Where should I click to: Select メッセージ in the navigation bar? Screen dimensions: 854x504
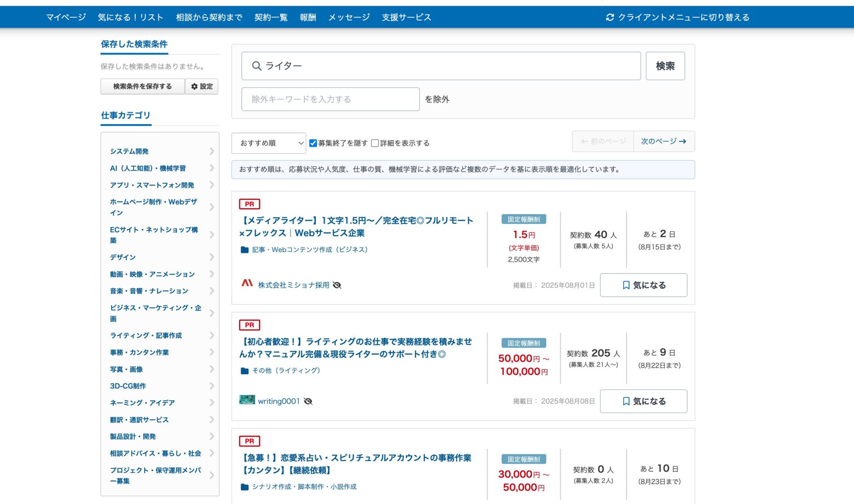[348, 17]
